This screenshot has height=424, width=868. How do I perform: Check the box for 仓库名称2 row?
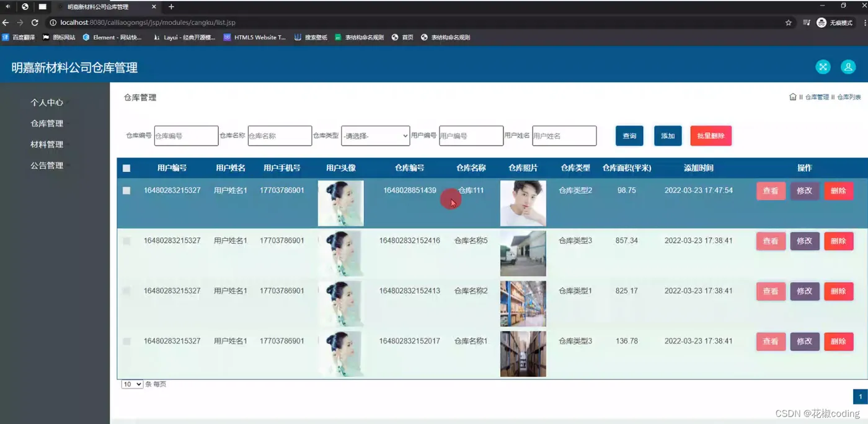pyautogui.click(x=126, y=291)
